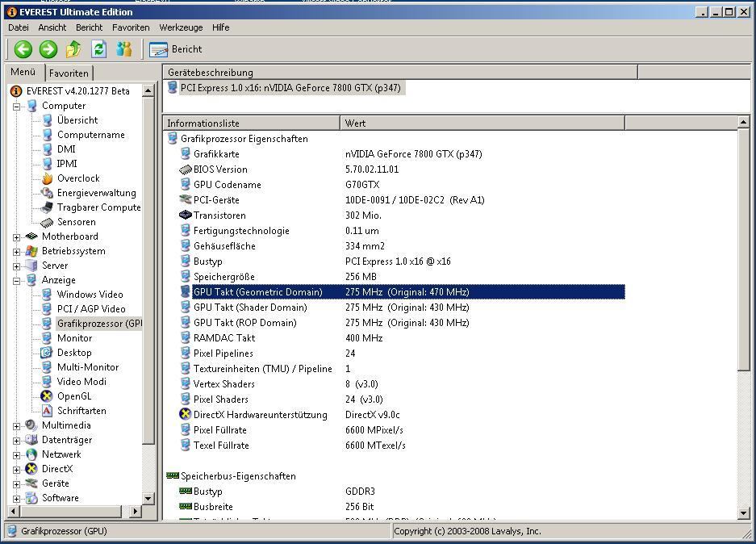Select the Netzwerk globe icon
This screenshot has height=544, width=756.
[31, 454]
